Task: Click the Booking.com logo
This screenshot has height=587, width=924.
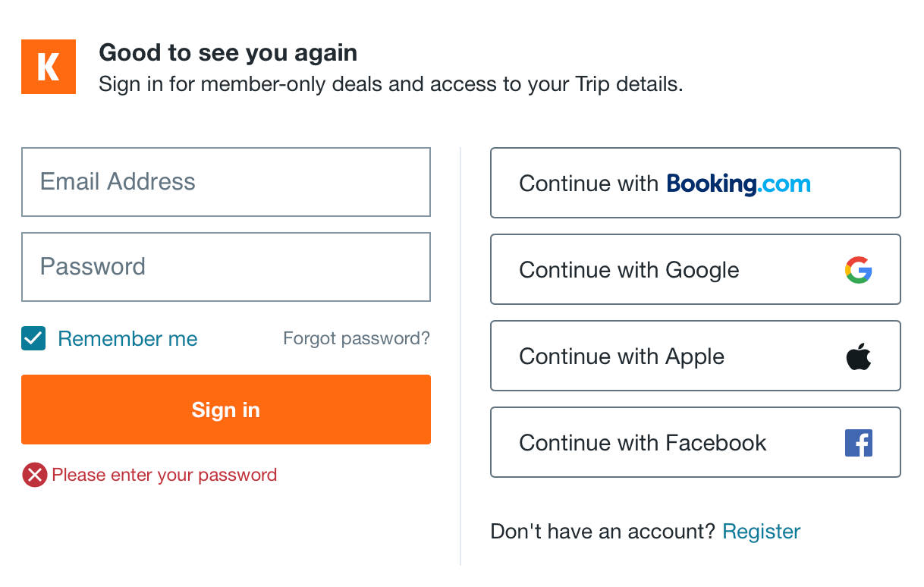Action: pos(738,183)
